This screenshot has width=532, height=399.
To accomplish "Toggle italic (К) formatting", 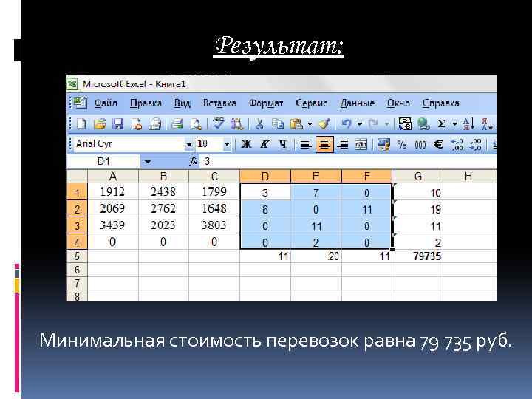I will tap(265, 145).
